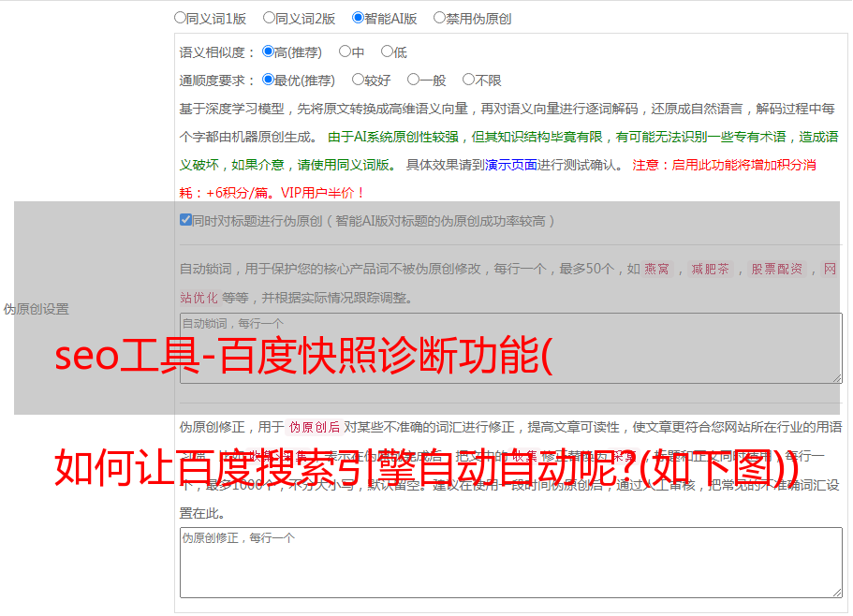Set 通顺度要求 to 一般

[x=414, y=80]
